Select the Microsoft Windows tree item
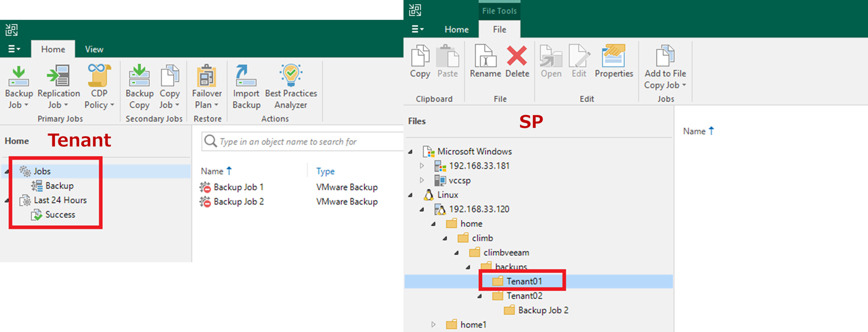The width and height of the screenshot is (868, 332). click(467, 152)
